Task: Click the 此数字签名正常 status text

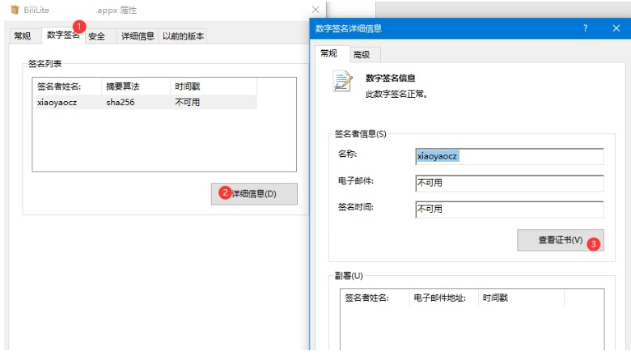Action: 396,94
